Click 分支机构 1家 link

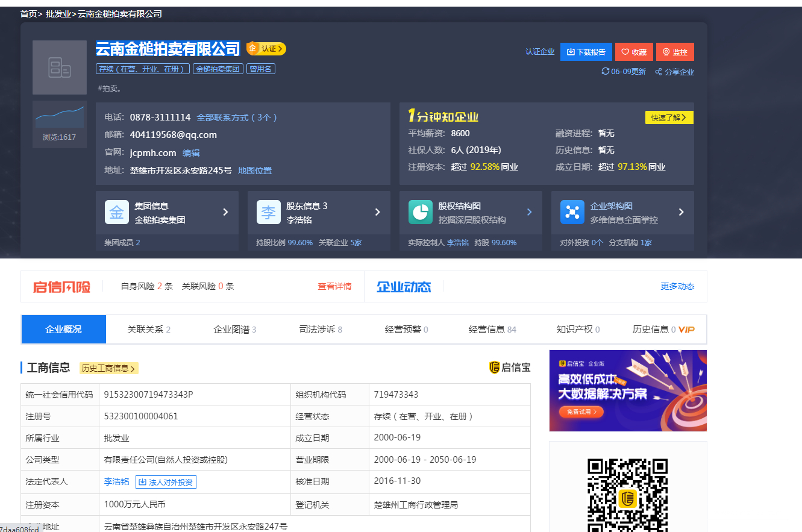coord(630,243)
